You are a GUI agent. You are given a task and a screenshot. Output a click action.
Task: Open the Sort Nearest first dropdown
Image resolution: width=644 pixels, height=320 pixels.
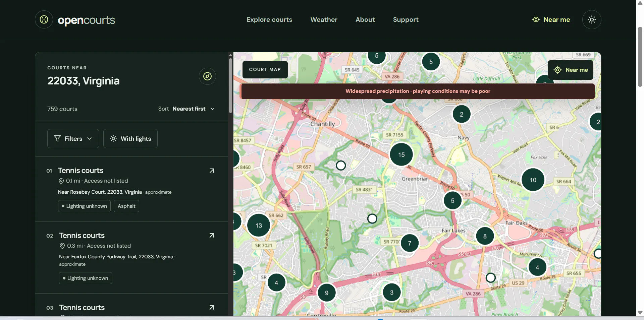click(186, 109)
